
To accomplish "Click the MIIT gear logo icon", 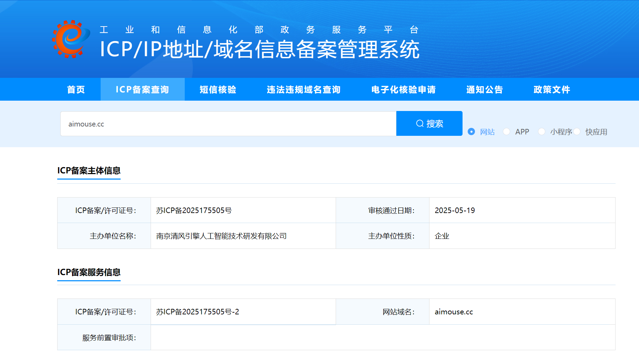I will point(71,39).
